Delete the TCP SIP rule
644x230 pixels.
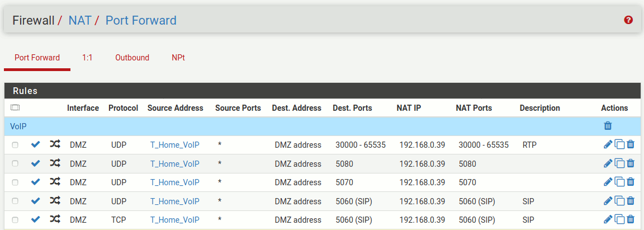point(631,219)
